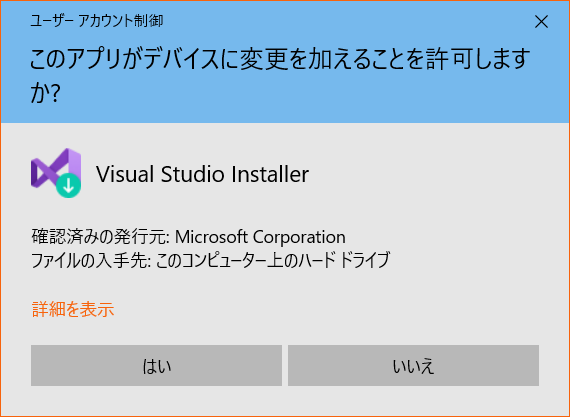Screen dimensions: 570x417
Task: Decline changes with the いいえ button
Action: pos(413,365)
